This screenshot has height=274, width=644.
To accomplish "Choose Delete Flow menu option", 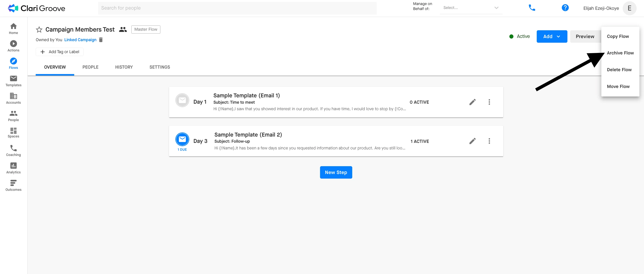I will pyautogui.click(x=619, y=70).
